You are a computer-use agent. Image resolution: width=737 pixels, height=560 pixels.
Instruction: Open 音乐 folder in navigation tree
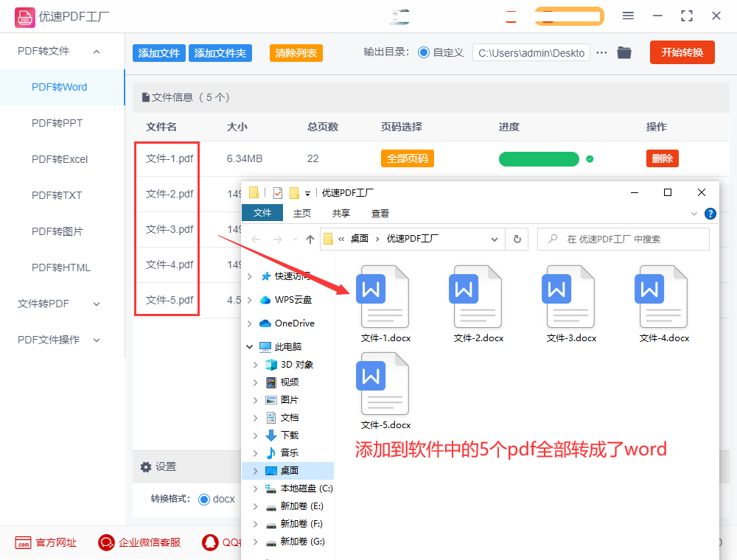[x=282, y=453]
